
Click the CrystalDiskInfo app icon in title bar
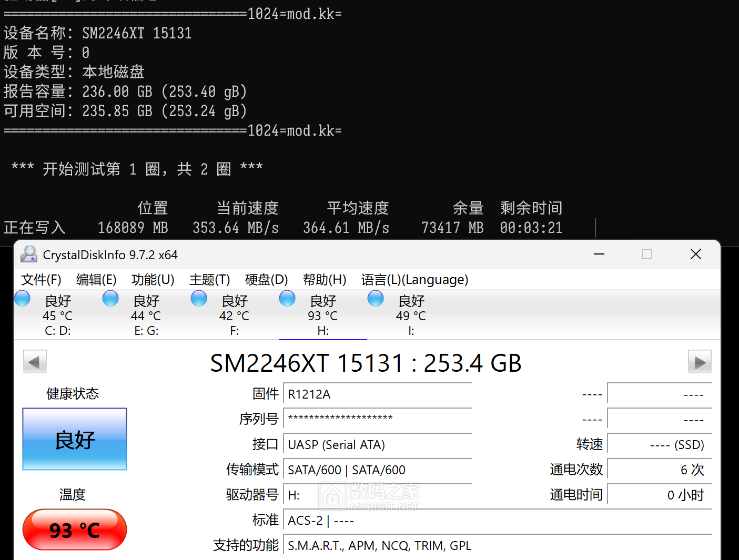[x=28, y=254]
